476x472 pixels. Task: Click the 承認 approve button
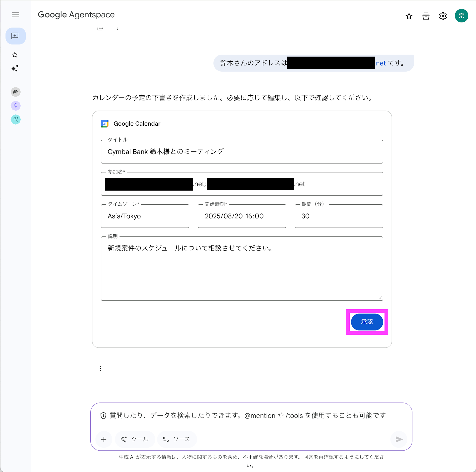pyautogui.click(x=367, y=322)
